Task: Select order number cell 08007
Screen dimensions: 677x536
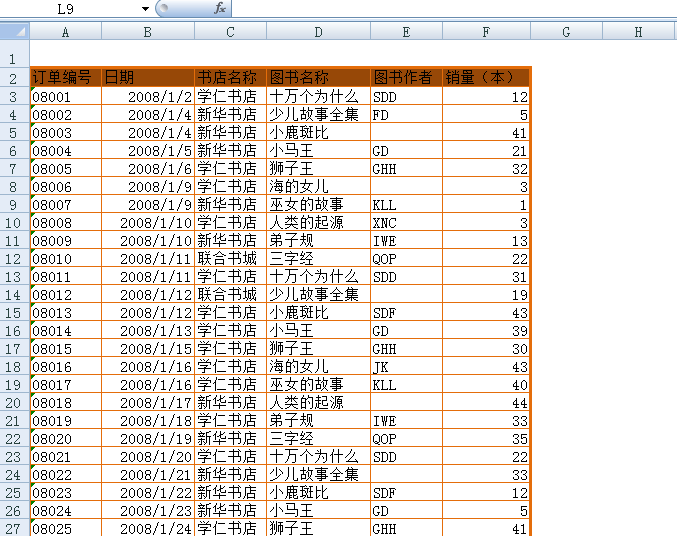Action: point(66,204)
